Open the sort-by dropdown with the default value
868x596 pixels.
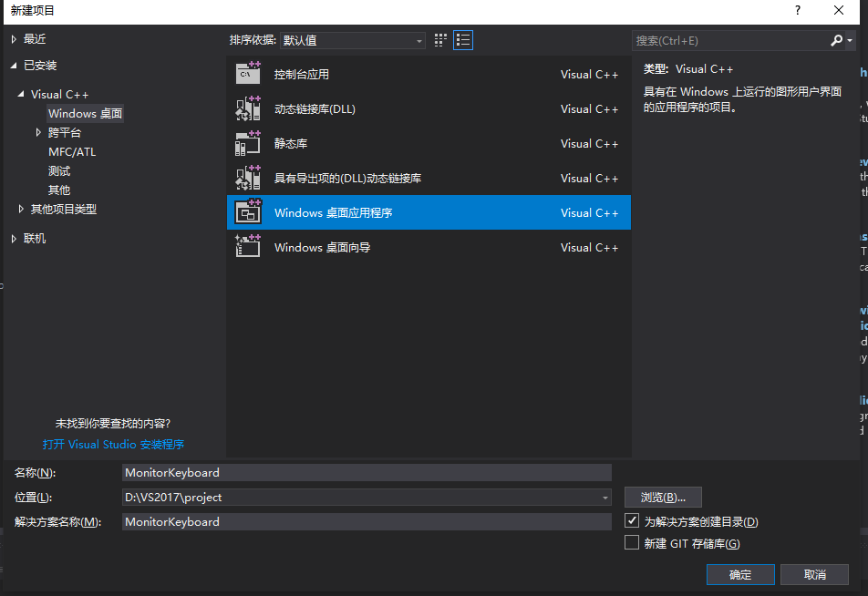coord(353,40)
